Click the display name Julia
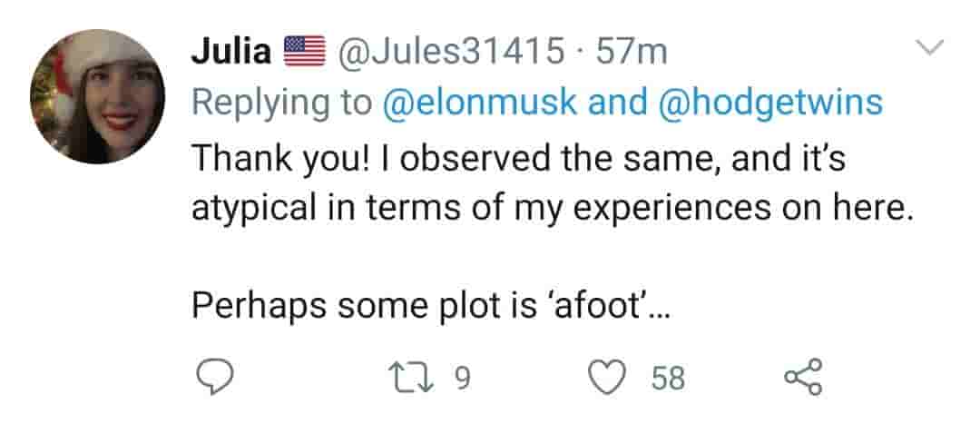Viewport: 980px width, 424px height. coord(231,52)
